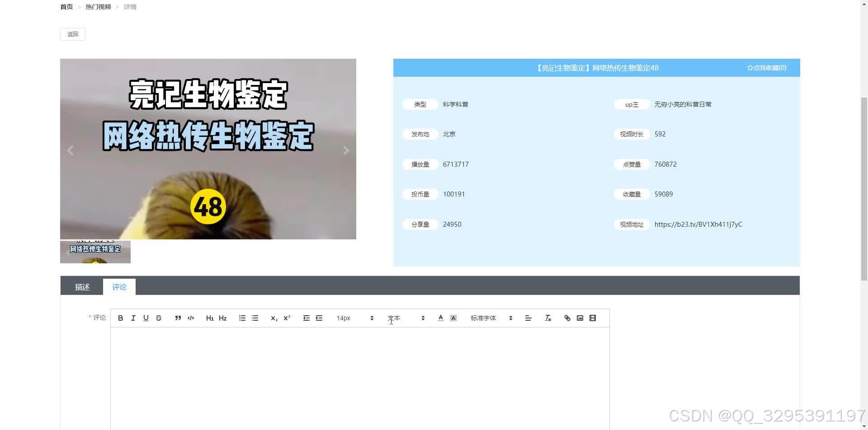Open the text color picker

coord(440,318)
